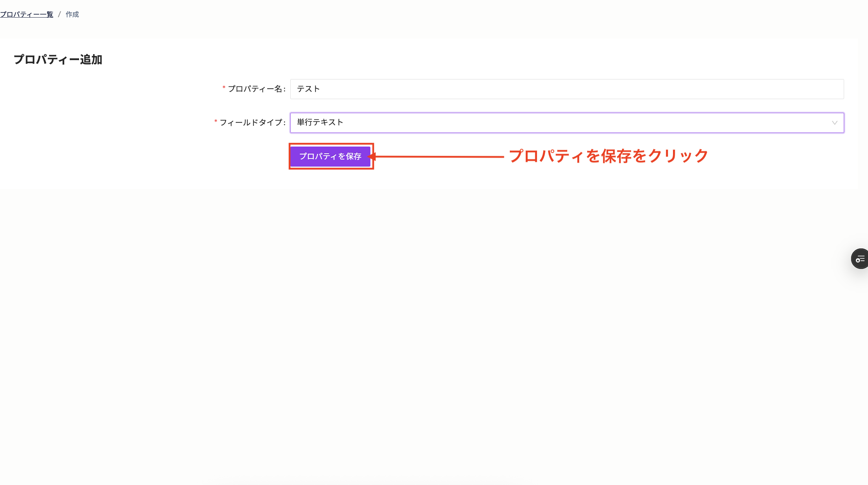Screen dimensions: 868x485
Task: Click the 作成 entry in the breadcrumb trail
Action: pos(72,14)
